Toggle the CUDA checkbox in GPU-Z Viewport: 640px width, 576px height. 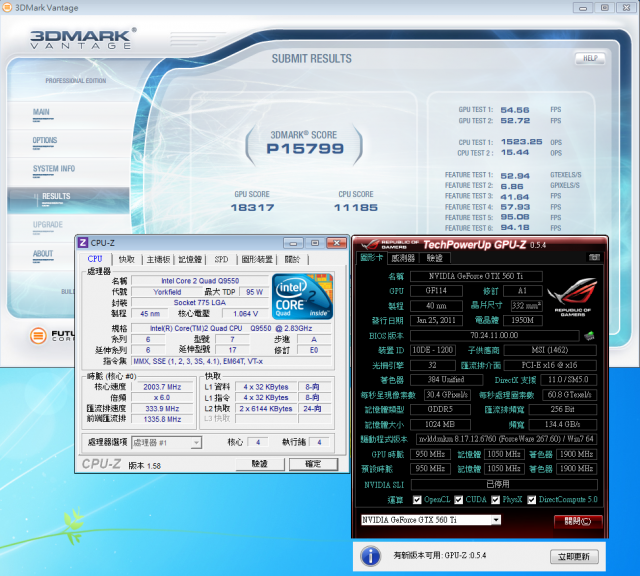click(459, 500)
